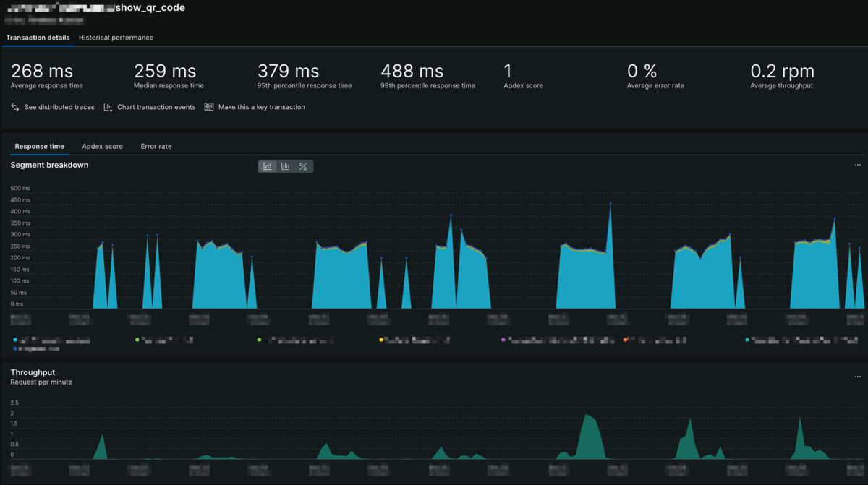The width and height of the screenshot is (868, 485).
Task: Open the Historical performance tab
Action: click(116, 38)
